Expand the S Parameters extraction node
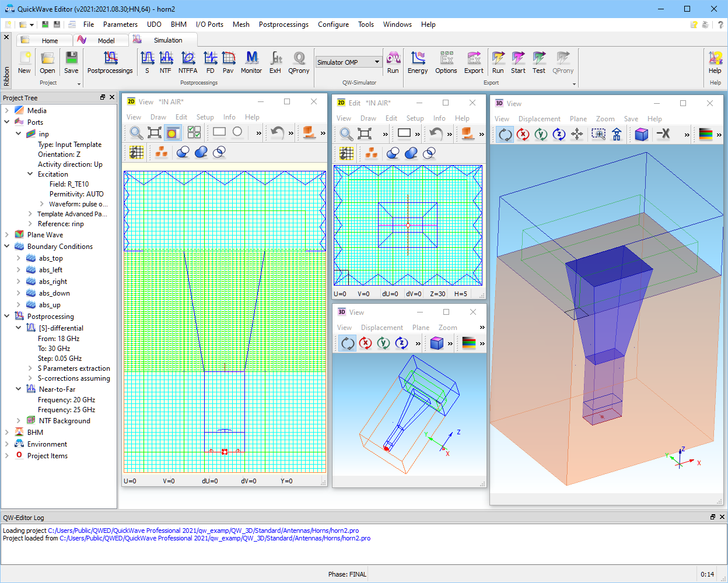The width and height of the screenshot is (728, 583). 30,368
